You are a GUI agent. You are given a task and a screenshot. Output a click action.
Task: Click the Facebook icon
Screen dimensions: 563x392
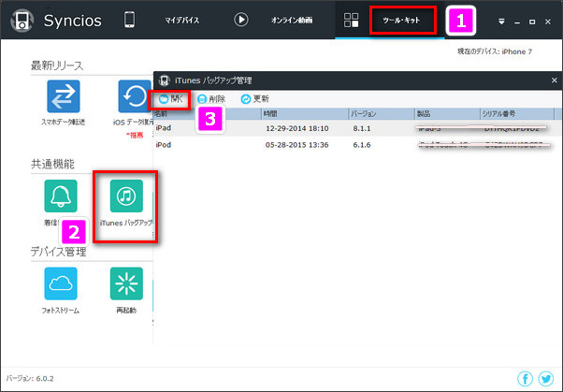pos(525,378)
